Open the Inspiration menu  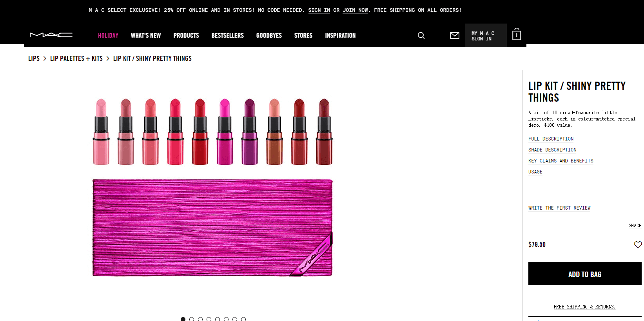click(x=340, y=35)
